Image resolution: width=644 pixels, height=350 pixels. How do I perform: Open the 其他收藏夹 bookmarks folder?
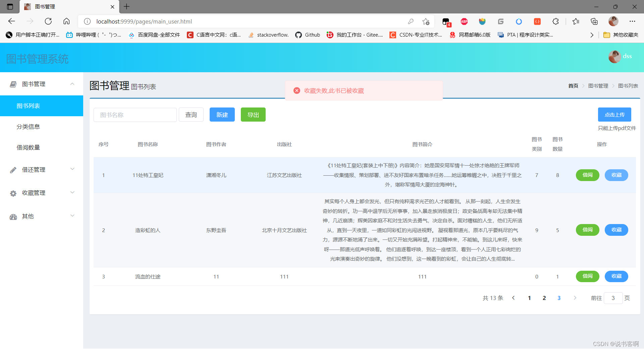click(621, 35)
